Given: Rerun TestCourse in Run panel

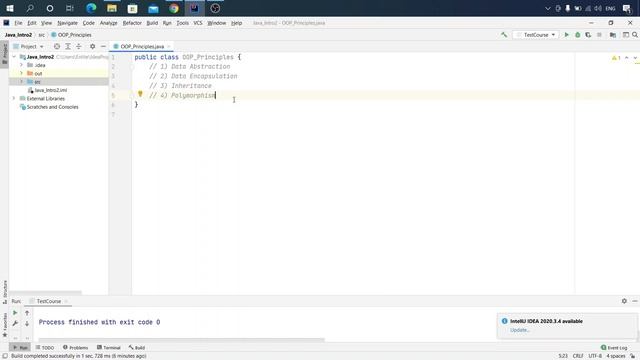Looking at the screenshot, I should tap(15, 313).
